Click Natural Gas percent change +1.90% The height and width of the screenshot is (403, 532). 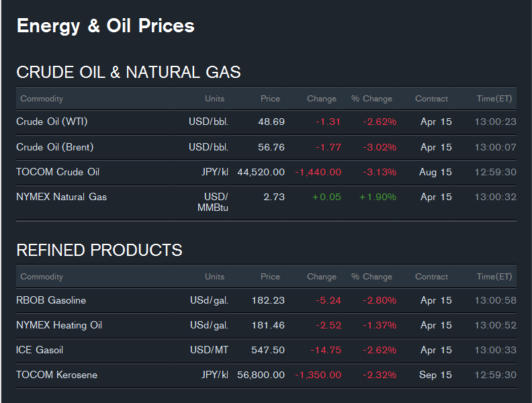coord(378,197)
